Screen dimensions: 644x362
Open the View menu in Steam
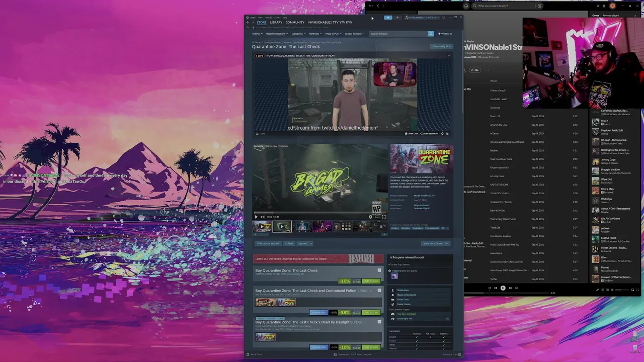click(x=260, y=17)
